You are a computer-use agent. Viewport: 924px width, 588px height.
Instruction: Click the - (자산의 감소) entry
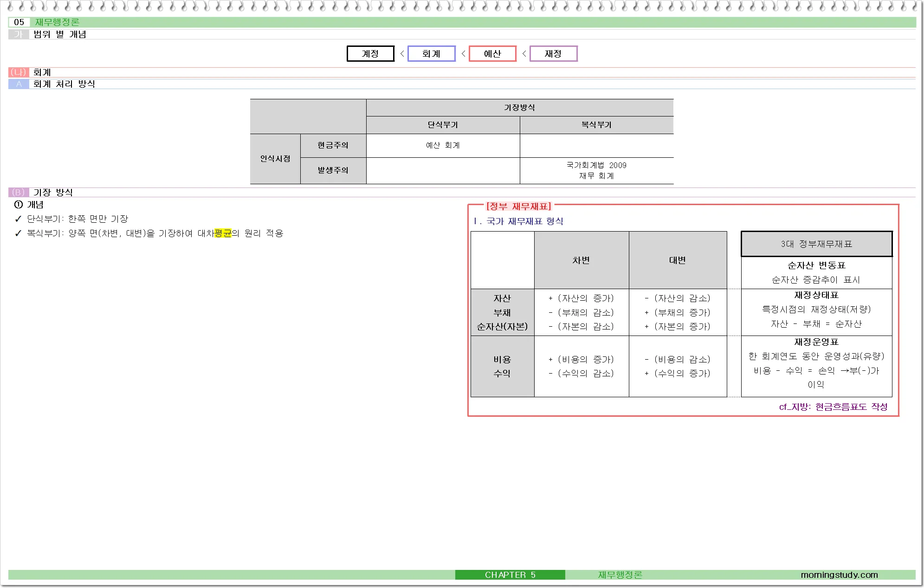678,298
